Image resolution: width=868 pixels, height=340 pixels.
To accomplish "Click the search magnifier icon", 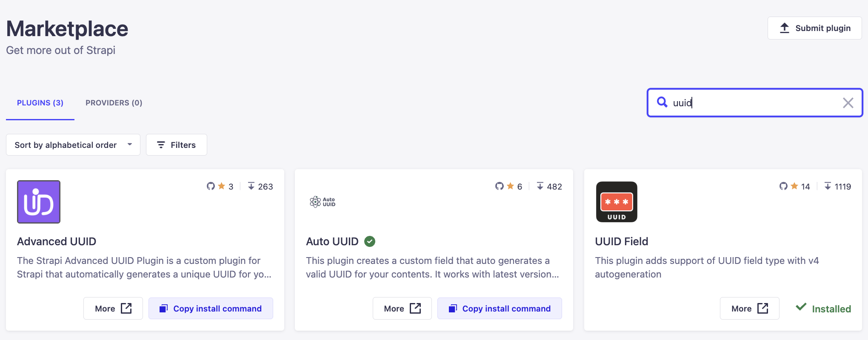I will 662,102.
